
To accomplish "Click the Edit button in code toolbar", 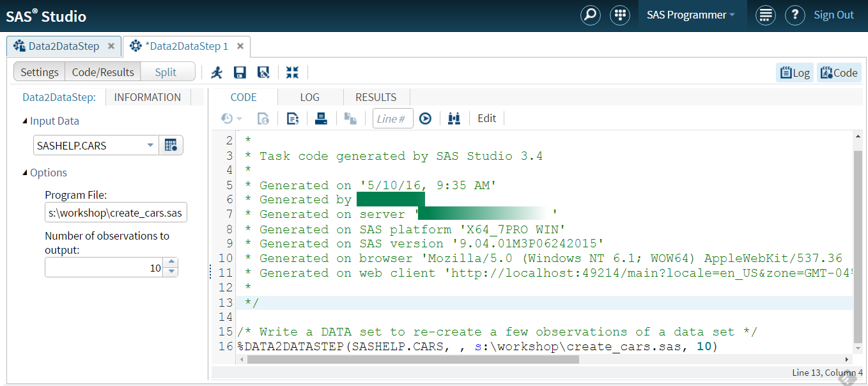I will pos(487,118).
